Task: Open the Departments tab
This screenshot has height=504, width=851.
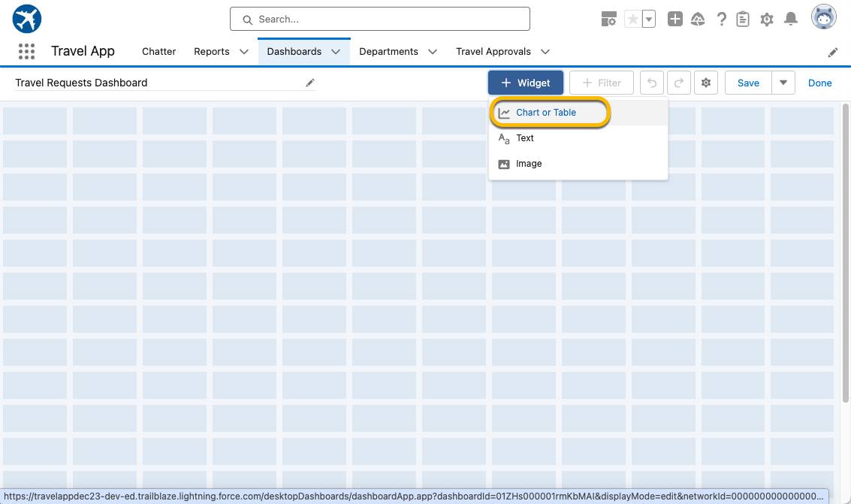Action: (388, 52)
